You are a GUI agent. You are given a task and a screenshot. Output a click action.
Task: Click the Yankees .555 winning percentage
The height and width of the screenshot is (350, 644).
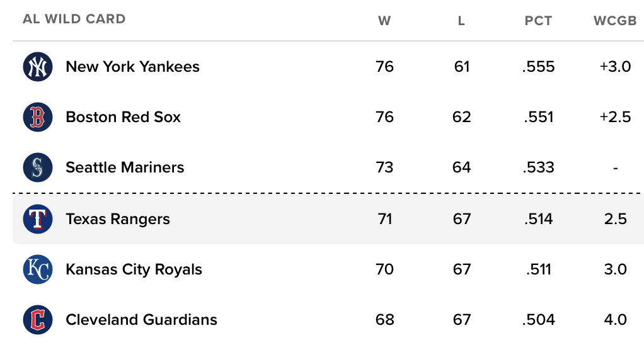click(538, 67)
